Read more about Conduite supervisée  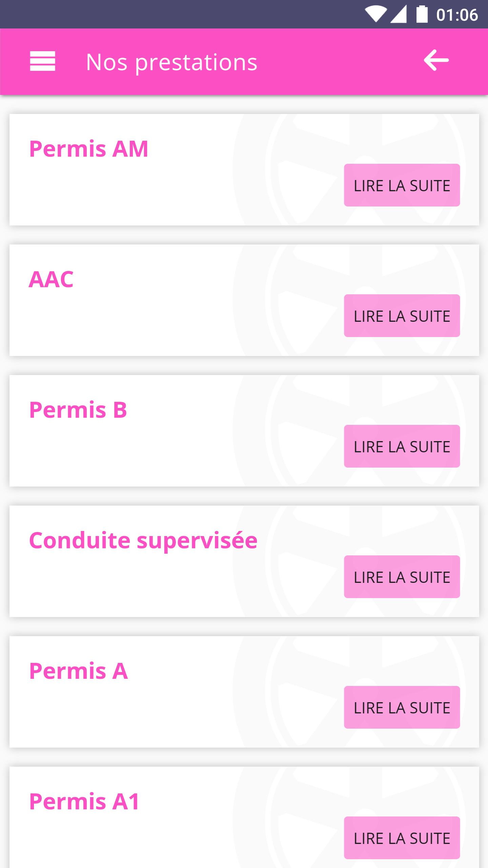(x=402, y=577)
